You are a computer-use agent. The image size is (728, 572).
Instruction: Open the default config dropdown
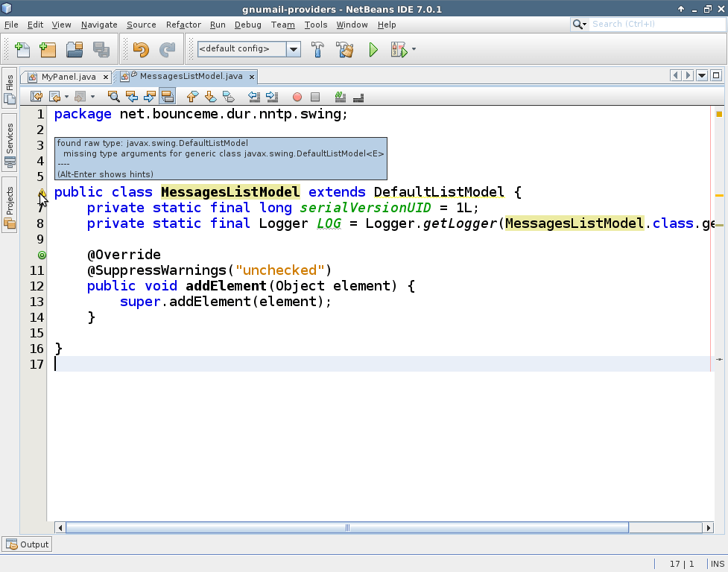point(294,49)
